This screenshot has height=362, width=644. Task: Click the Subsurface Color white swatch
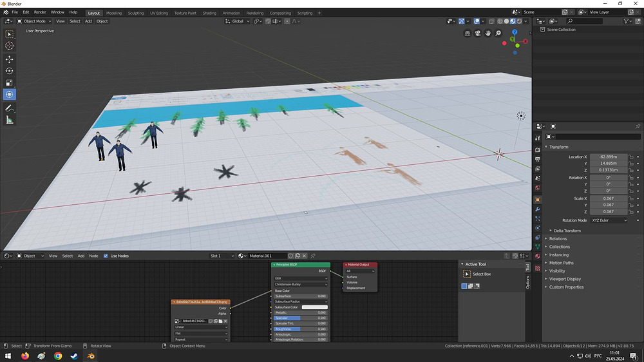point(314,307)
